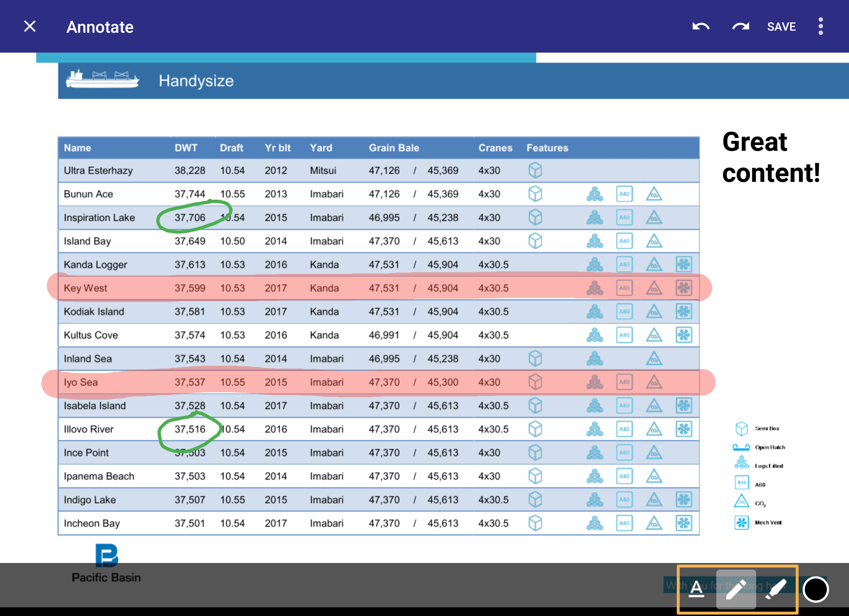Click the Grain Bale column header
The height and width of the screenshot is (616, 849).
pyautogui.click(x=394, y=148)
